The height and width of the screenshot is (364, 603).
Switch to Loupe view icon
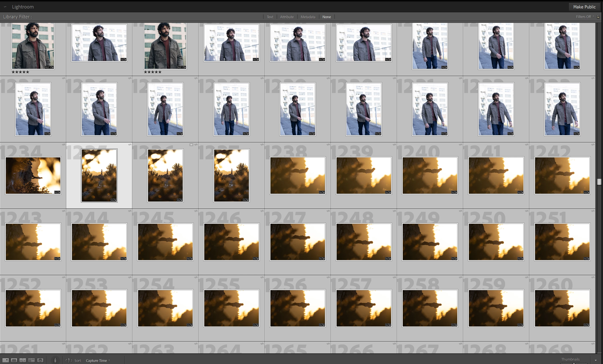click(14, 360)
